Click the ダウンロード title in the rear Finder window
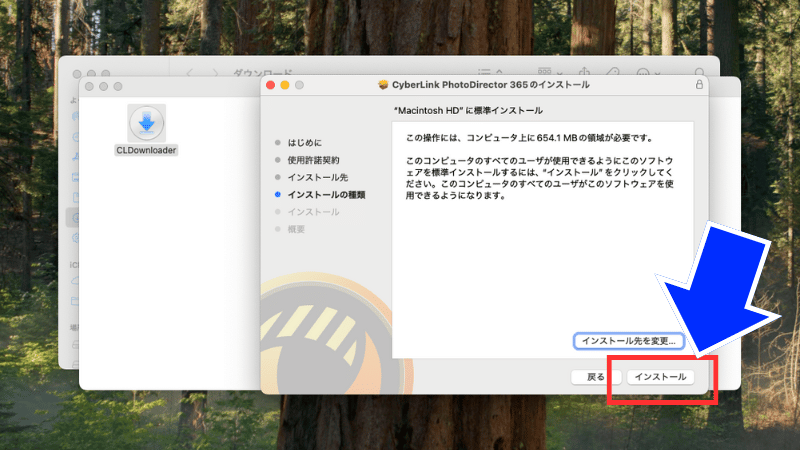The height and width of the screenshot is (450, 800). click(262, 72)
